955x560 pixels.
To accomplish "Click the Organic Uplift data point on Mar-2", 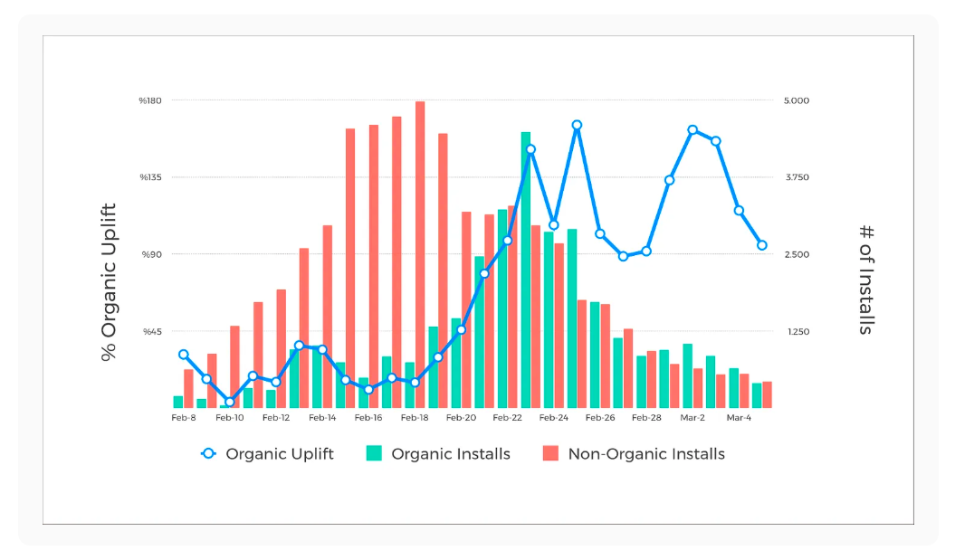I will tap(692, 130).
